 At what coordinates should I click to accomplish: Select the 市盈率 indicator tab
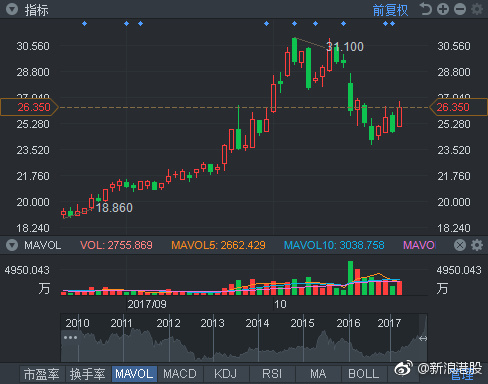pos(42,374)
